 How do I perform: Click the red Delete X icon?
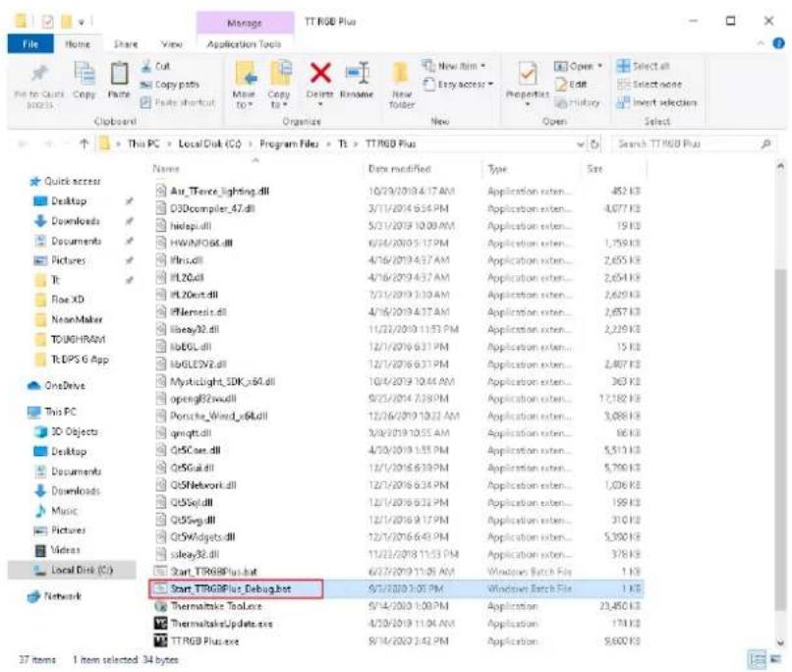[320, 74]
